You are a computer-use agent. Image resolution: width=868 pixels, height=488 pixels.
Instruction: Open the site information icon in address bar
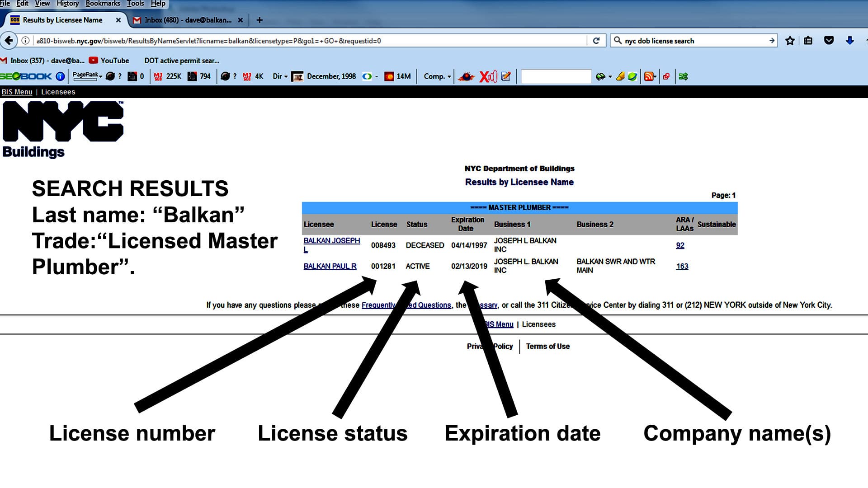[x=26, y=41]
